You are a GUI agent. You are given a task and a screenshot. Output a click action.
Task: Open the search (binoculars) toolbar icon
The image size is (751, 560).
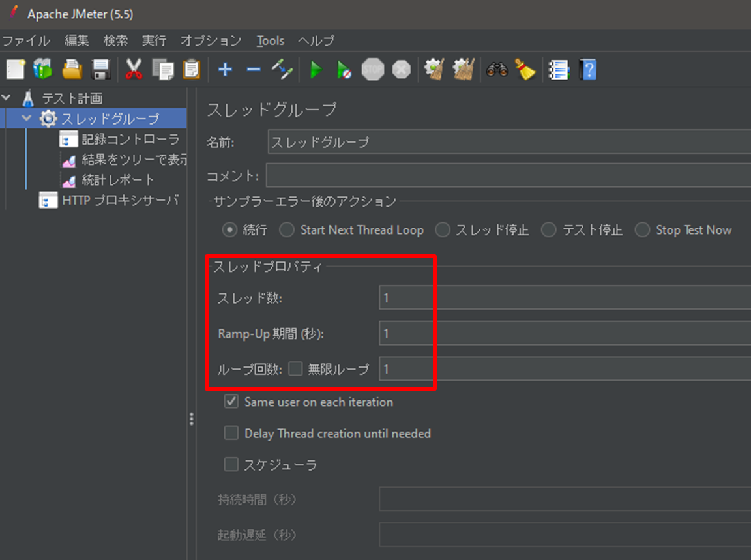(x=497, y=69)
